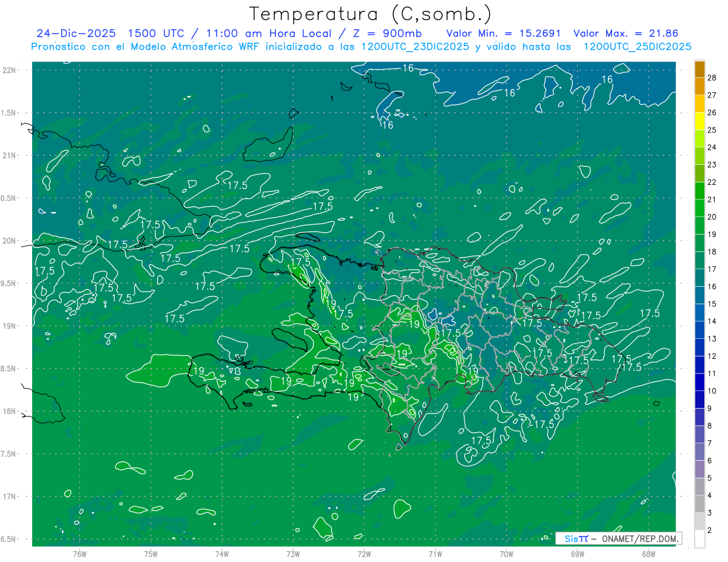Pick the teal swatch between 16 and 17
This screenshot has height=562, width=728.
(699, 278)
